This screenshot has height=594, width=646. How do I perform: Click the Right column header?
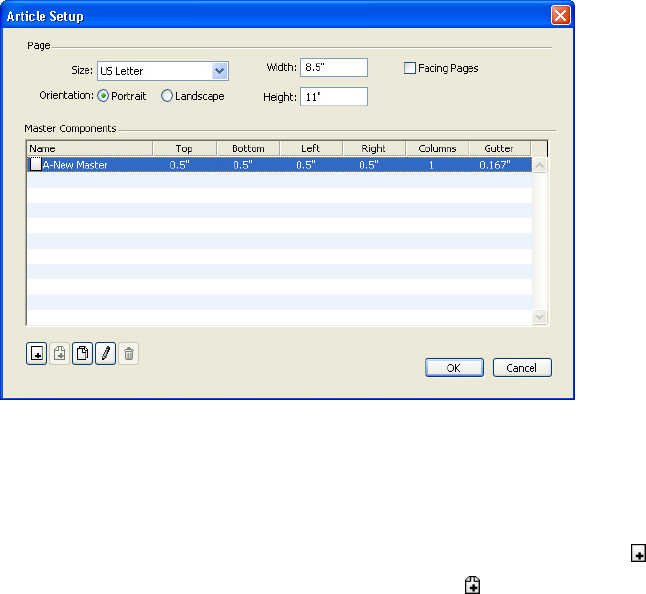coord(374,148)
